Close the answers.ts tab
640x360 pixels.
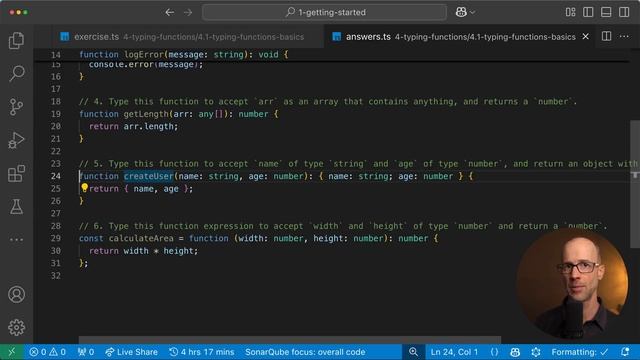tap(586, 37)
